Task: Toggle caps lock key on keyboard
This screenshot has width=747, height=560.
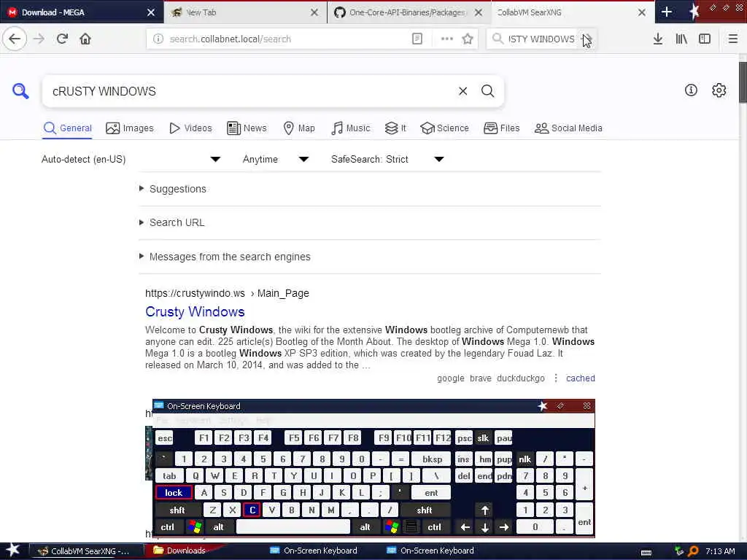Action: 174,492
